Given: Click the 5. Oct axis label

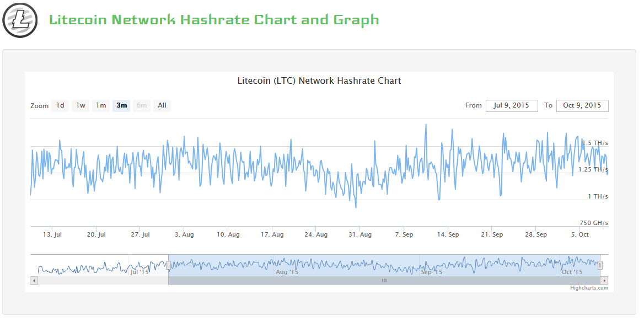Looking at the screenshot, I should click(x=579, y=235).
